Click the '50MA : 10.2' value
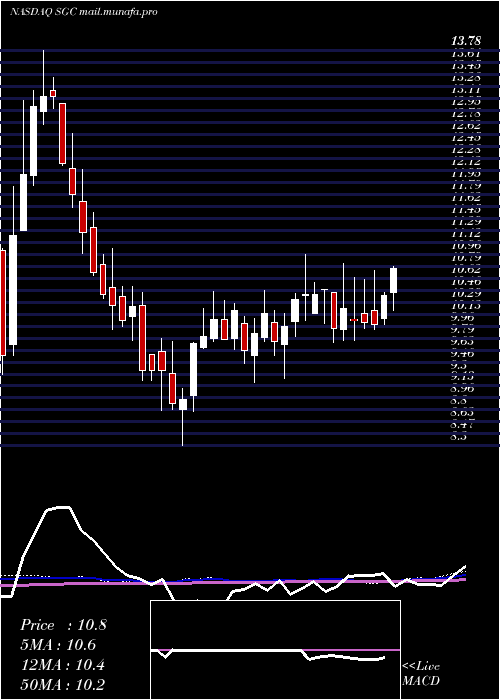 pyautogui.click(x=63, y=684)
